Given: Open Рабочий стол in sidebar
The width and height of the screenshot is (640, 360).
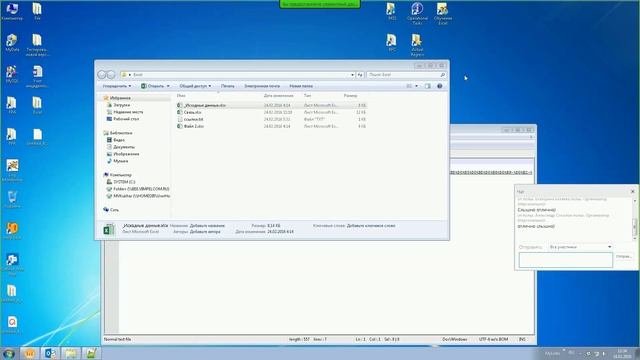Looking at the screenshot, I should [x=126, y=119].
